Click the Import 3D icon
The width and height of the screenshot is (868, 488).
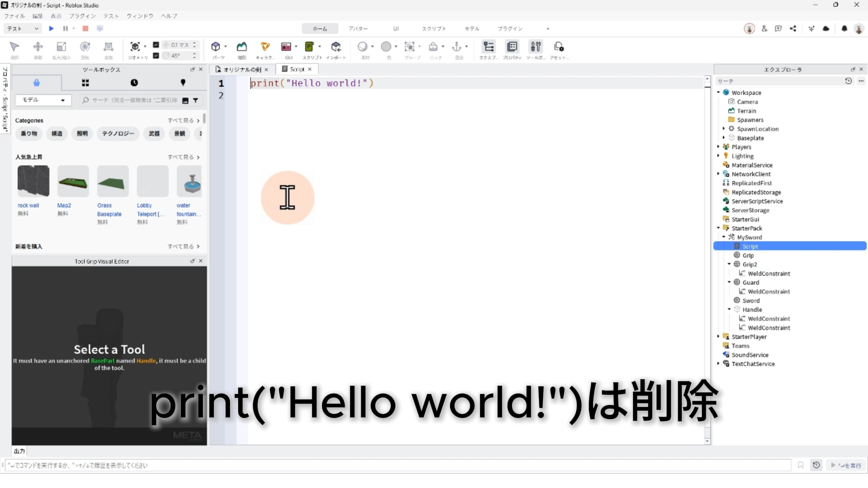click(336, 47)
